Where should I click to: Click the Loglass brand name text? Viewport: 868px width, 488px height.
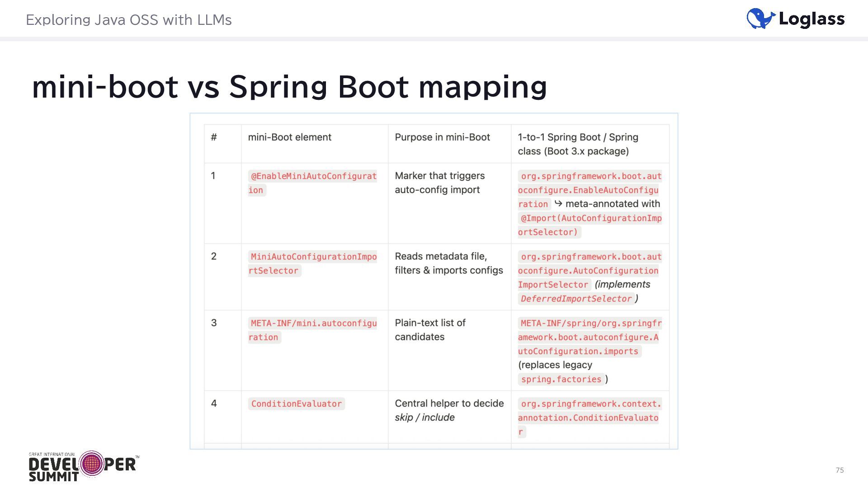click(x=811, y=19)
